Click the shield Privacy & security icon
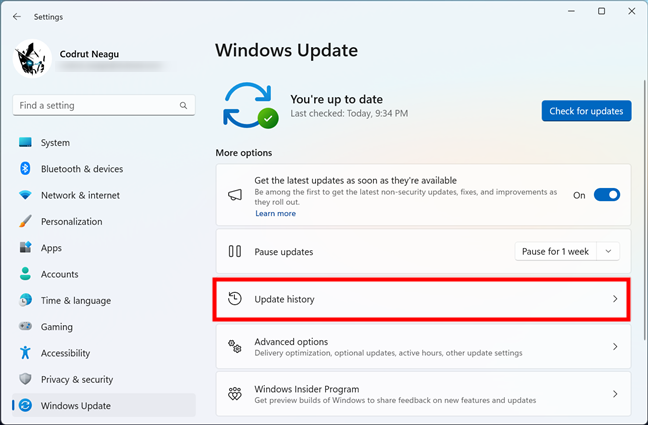Screen dimensions: 648x425 tap(25, 379)
